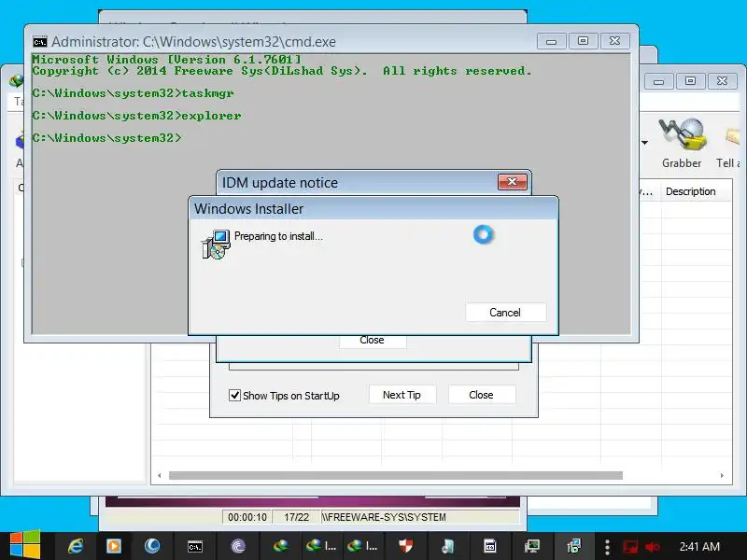Launch Internet Explorer from the taskbar
The height and width of the screenshot is (560, 747).
coord(76,546)
